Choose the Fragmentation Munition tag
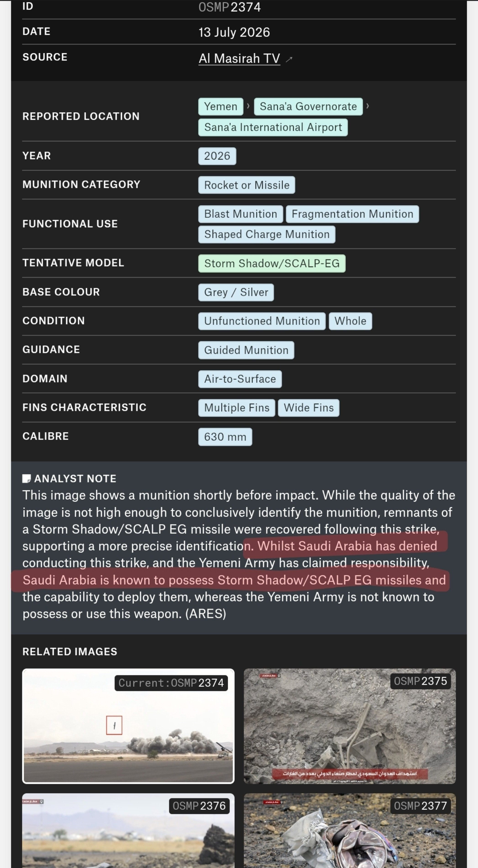 (x=352, y=214)
